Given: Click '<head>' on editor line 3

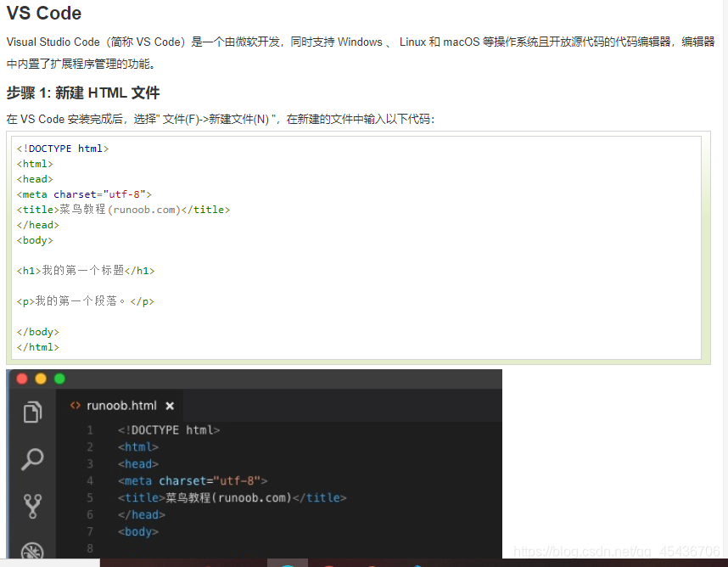Looking at the screenshot, I should (x=138, y=464).
